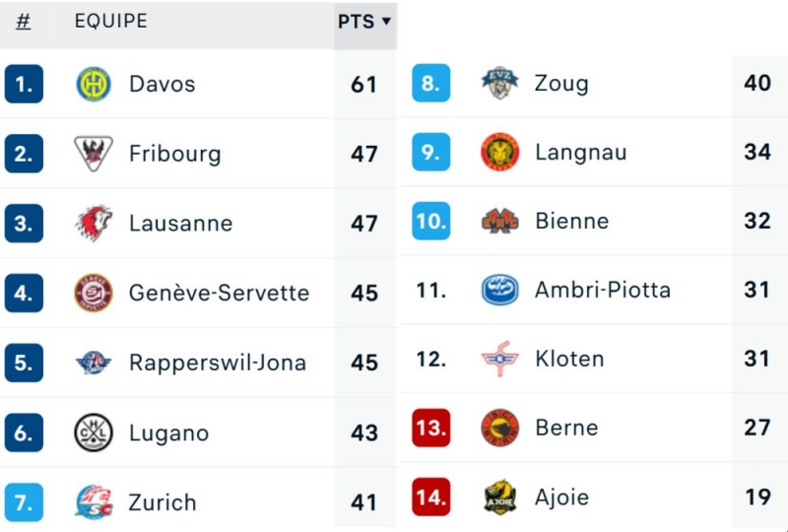The image size is (788, 532).
Task: Click the Berne bear logo
Action: [499, 428]
